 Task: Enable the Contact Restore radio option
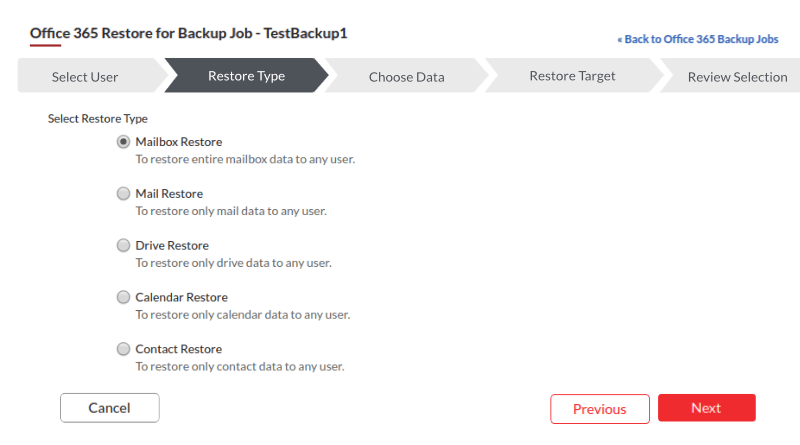pyautogui.click(x=123, y=349)
